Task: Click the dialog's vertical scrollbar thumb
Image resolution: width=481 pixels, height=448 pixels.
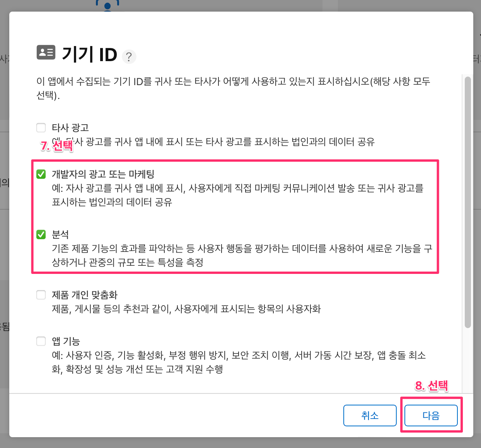Action: click(468, 202)
